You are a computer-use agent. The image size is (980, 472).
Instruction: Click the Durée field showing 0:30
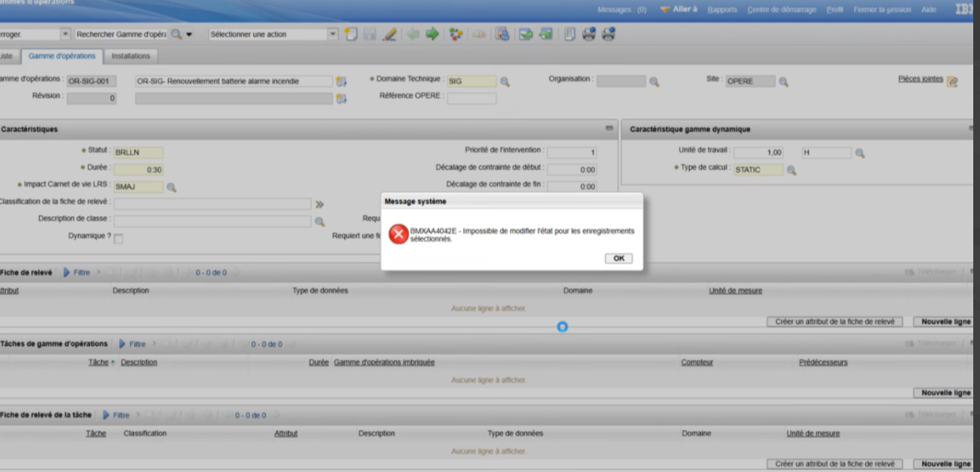coord(139,170)
